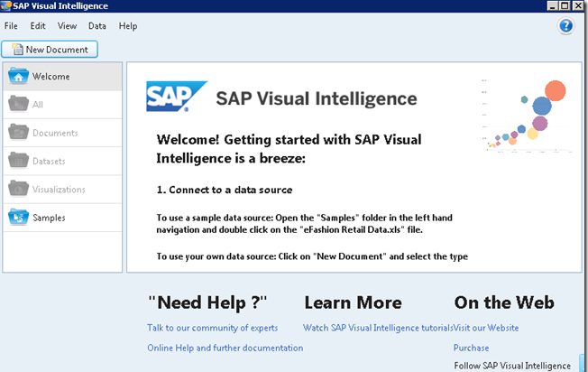
Task: Close the SAP Visual Intelligence window
Action: (x=578, y=5)
